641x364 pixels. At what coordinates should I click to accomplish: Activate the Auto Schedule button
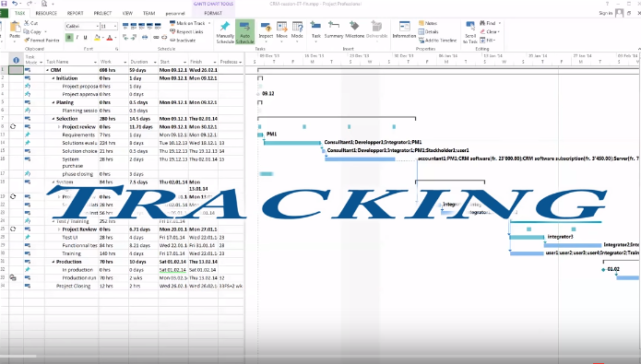[x=245, y=32]
